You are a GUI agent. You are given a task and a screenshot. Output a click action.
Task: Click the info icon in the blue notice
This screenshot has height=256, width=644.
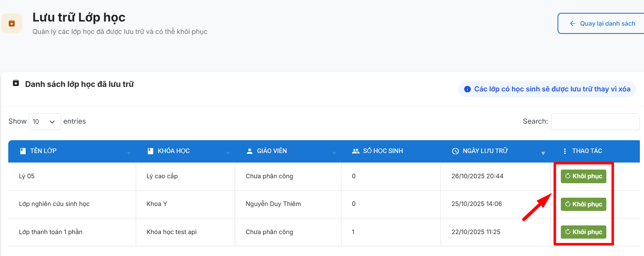click(x=467, y=89)
